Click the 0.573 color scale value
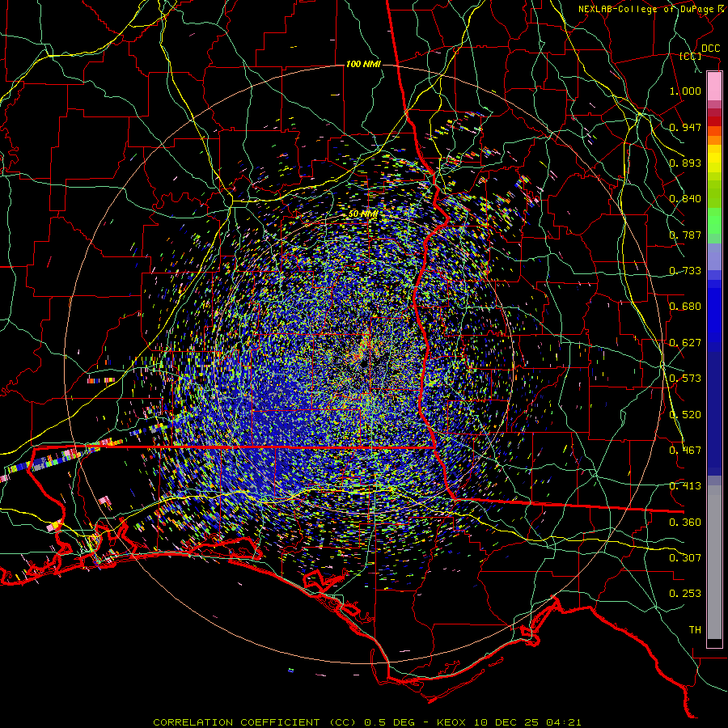Screen dimensions: 728x728 pos(685,379)
